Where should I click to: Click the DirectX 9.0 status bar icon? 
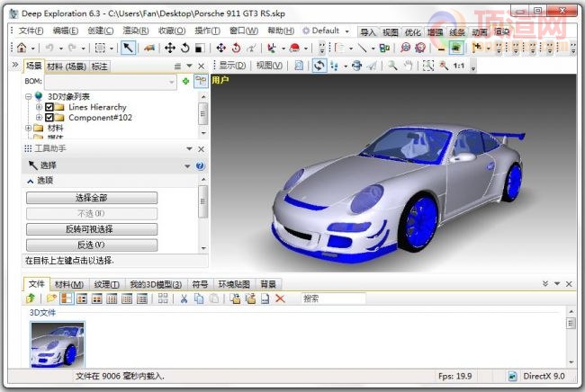[x=513, y=377]
